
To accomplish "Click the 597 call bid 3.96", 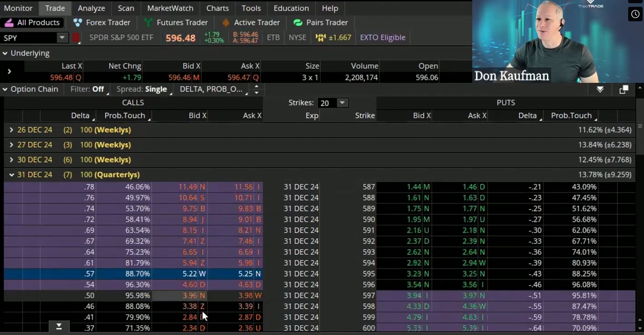I will pos(189,295).
